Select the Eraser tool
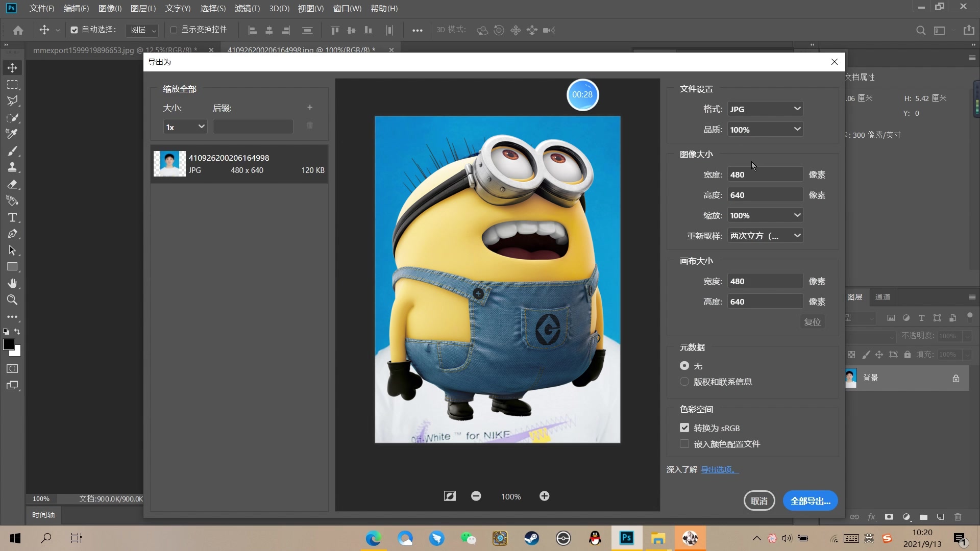This screenshot has height=551, width=980. click(x=12, y=184)
